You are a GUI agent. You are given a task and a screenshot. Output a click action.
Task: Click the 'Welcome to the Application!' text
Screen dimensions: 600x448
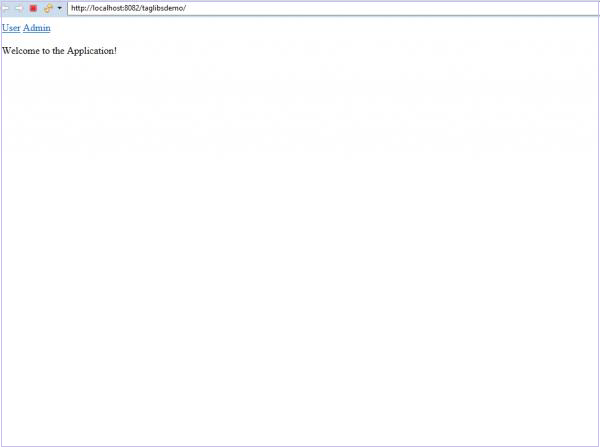tap(59, 51)
